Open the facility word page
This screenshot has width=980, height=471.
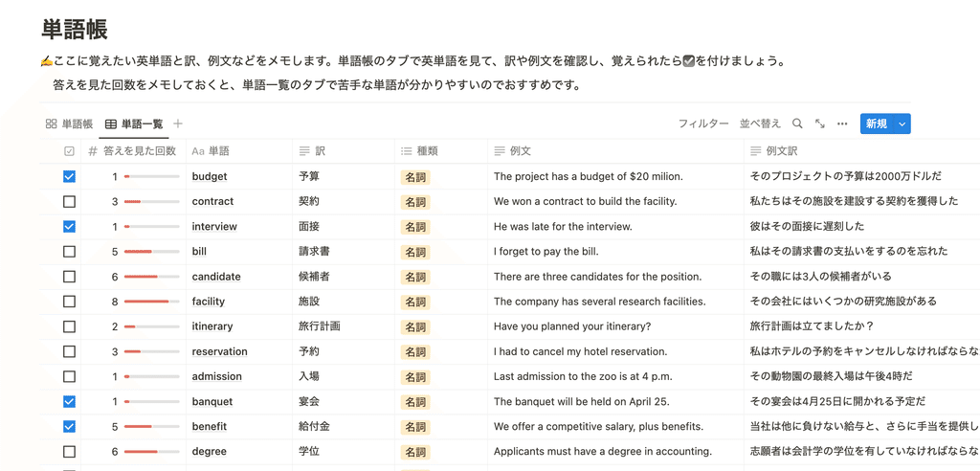click(x=208, y=302)
